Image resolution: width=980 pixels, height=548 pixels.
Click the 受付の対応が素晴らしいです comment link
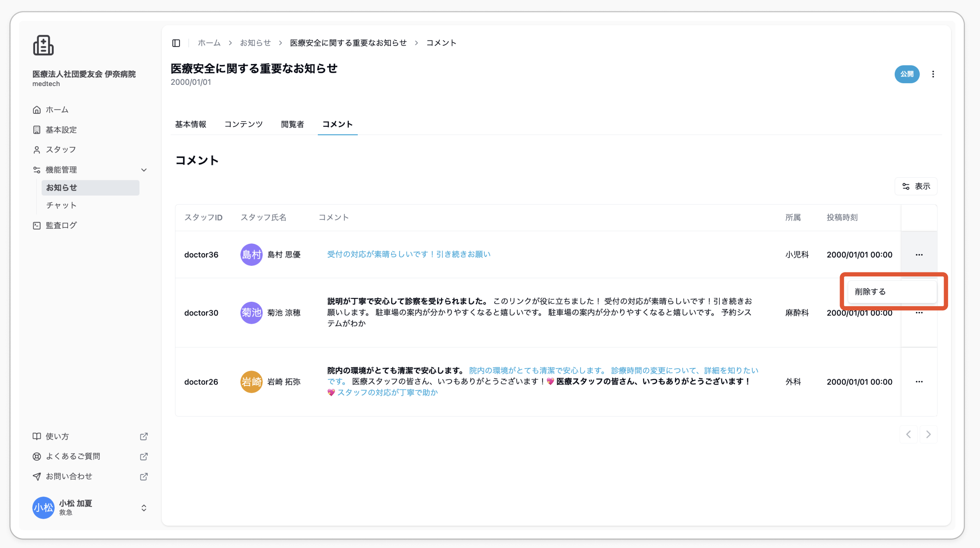pyautogui.click(x=409, y=254)
